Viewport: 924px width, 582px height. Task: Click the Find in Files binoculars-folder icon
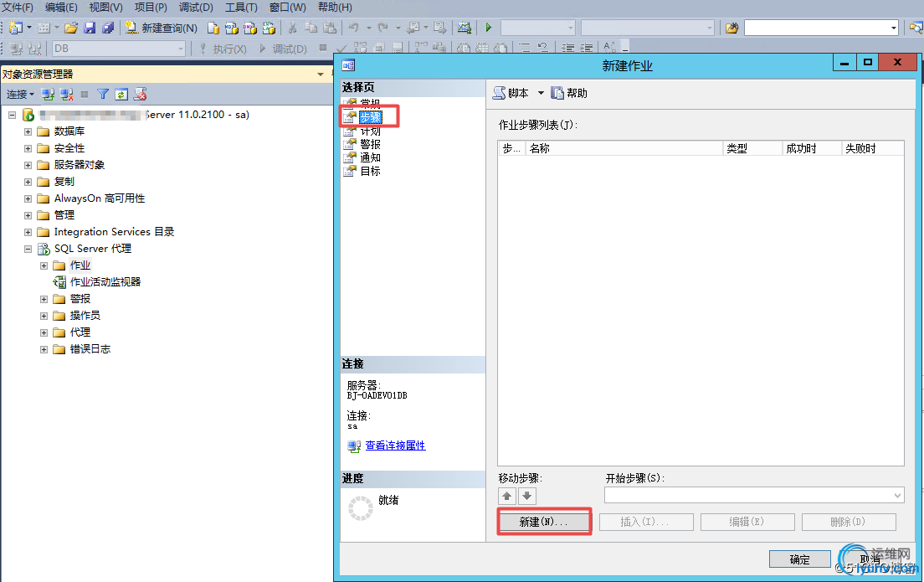(731, 28)
